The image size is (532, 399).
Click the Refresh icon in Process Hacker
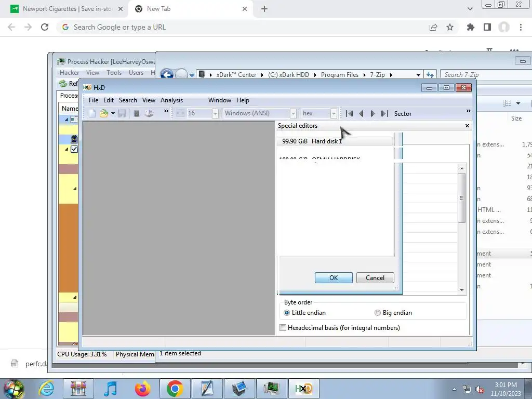point(63,84)
